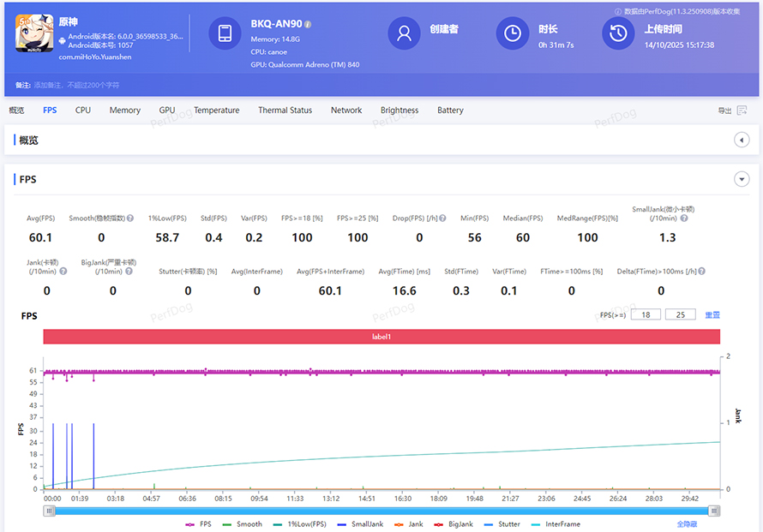Click the export icon beside 导出

741,111
